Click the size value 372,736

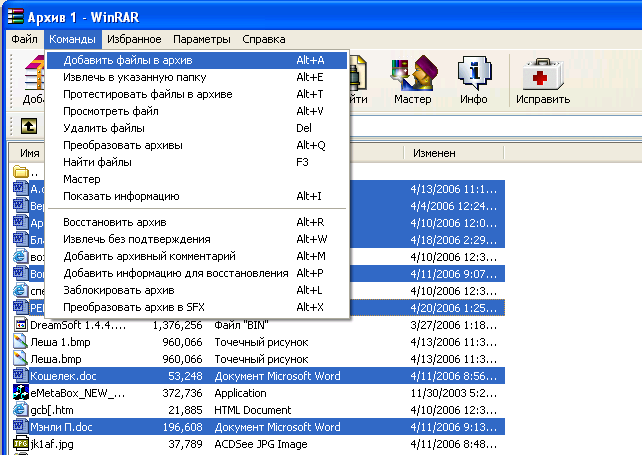click(x=182, y=393)
